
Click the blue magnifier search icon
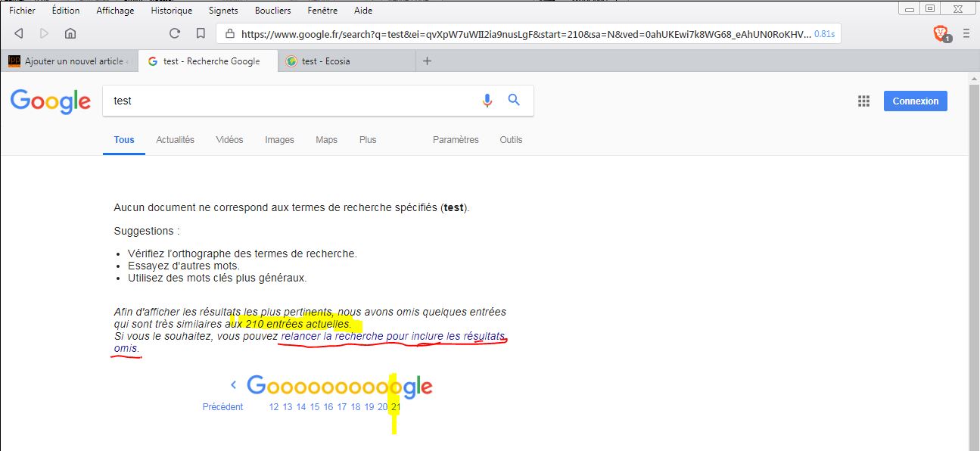514,100
